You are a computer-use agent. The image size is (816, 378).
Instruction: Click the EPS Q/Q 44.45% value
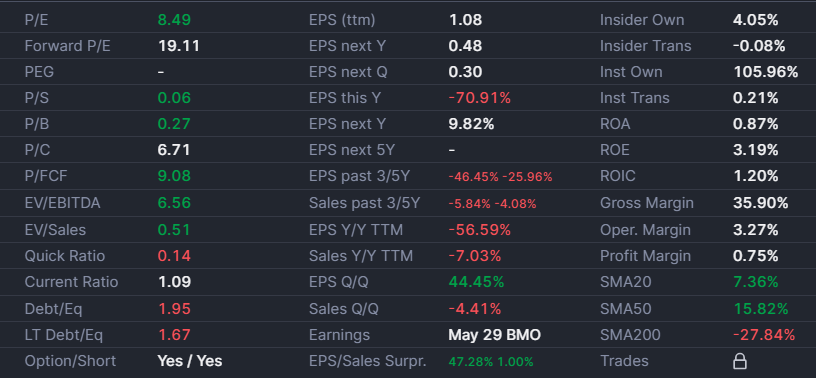click(x=476, y=282)
